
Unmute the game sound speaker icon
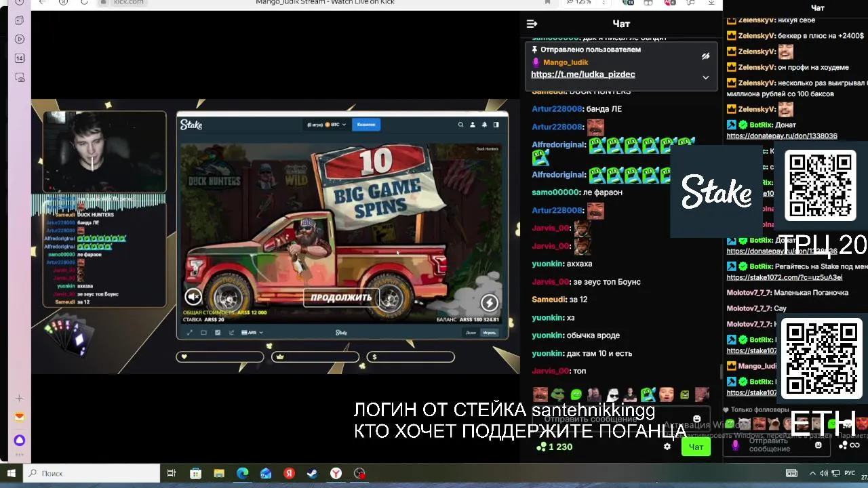click(x=193, y=297)
